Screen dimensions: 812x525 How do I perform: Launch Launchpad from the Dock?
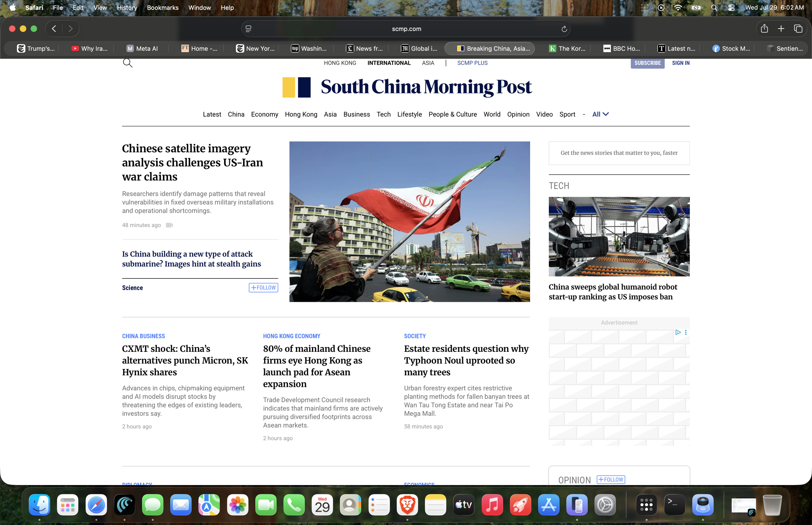point(68,505)
